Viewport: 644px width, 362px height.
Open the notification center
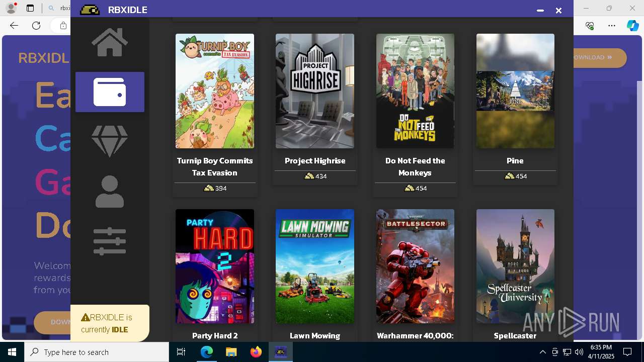627,352
